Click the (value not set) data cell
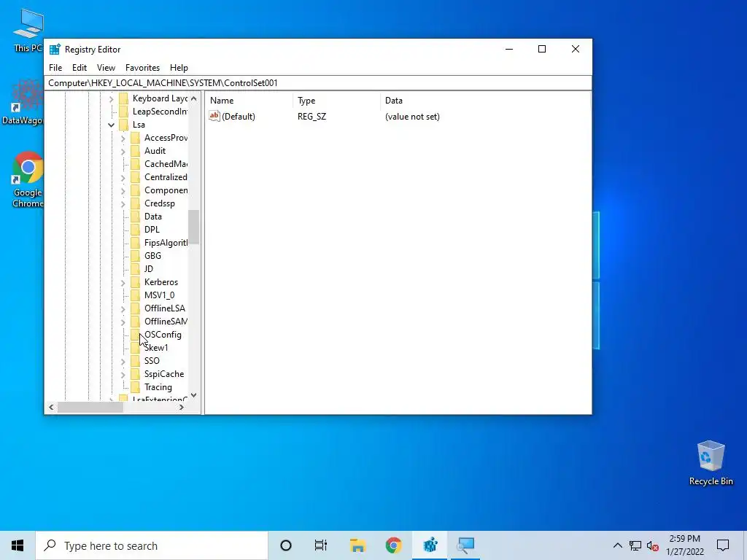The height and width of the screenshot is (560, 747). coord(412,117)
